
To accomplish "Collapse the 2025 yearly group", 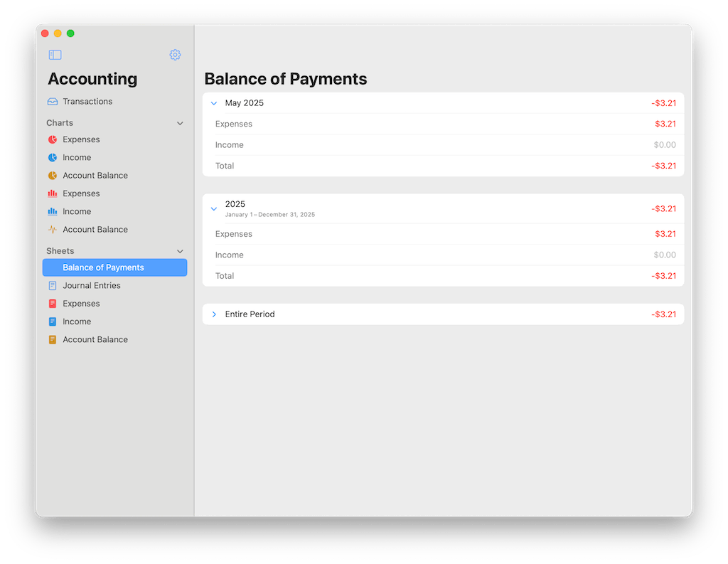I will tap(214, 209).
